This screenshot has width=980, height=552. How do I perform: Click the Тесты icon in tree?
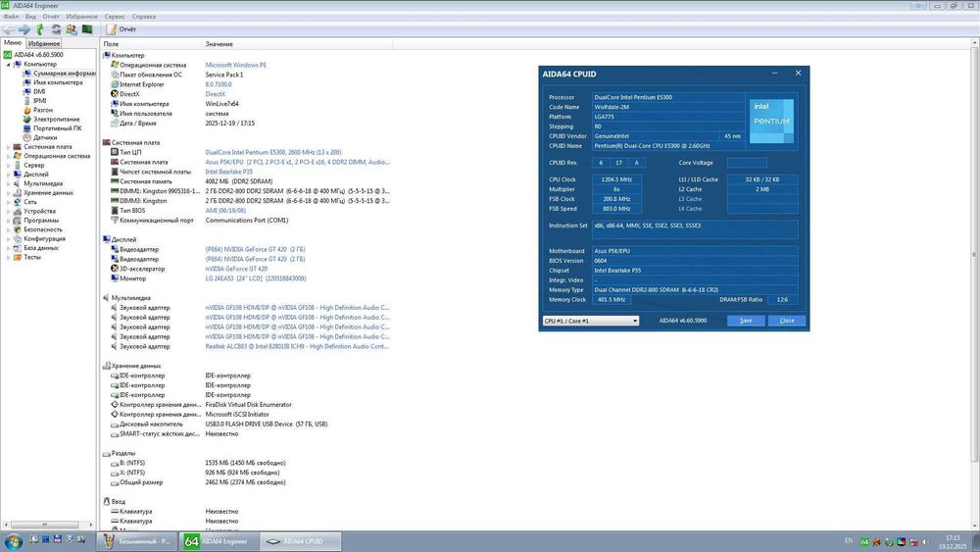pyautogui.click(x=18, y=257)
